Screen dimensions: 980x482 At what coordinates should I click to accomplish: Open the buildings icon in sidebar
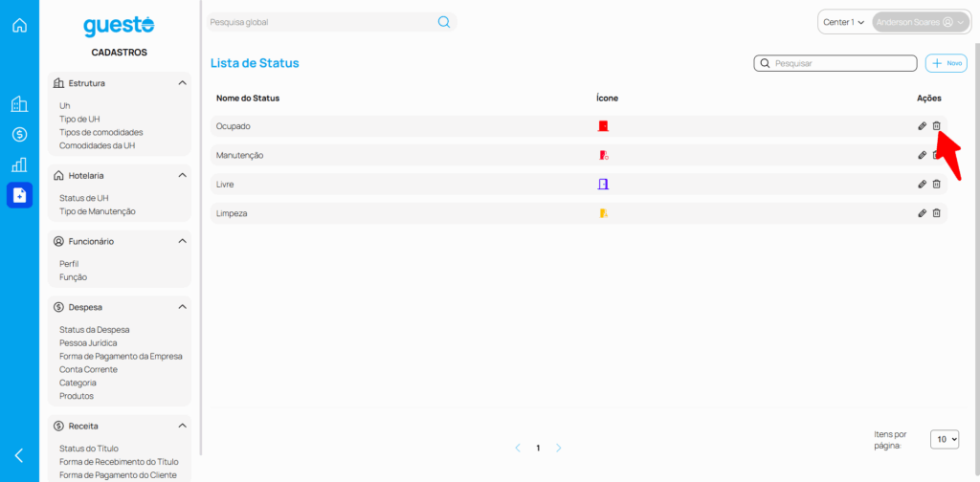click(19, 104)
